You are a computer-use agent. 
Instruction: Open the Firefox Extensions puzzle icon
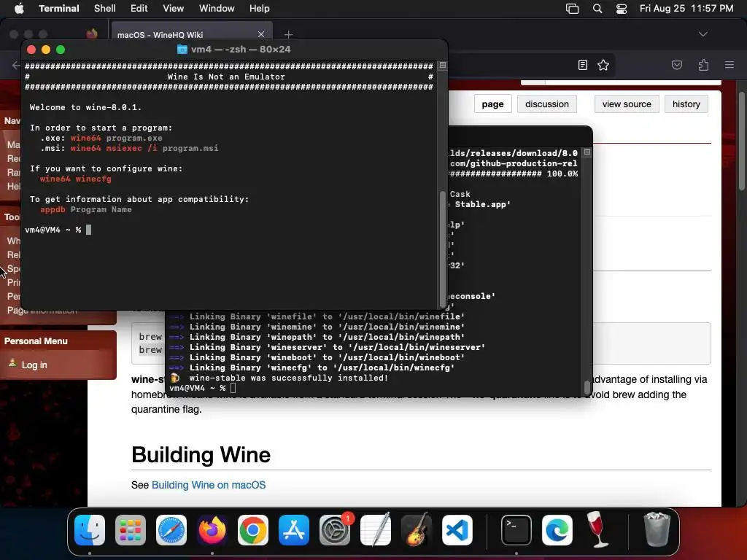tap(704, 65)
